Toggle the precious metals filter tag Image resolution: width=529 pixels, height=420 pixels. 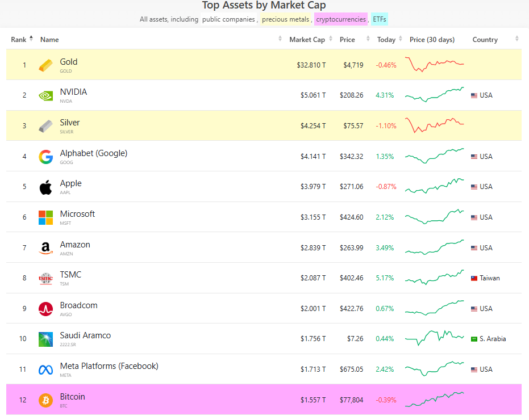[x=286, y=19]
